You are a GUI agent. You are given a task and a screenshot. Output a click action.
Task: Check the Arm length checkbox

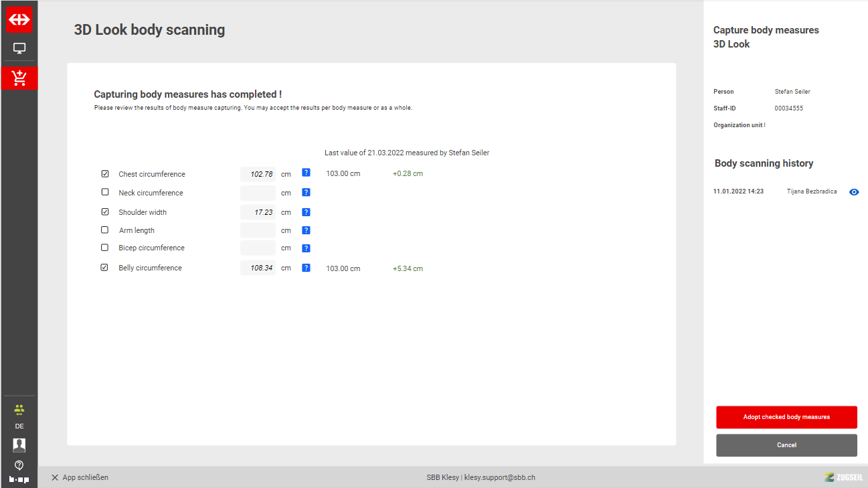[x=105, y=230]
